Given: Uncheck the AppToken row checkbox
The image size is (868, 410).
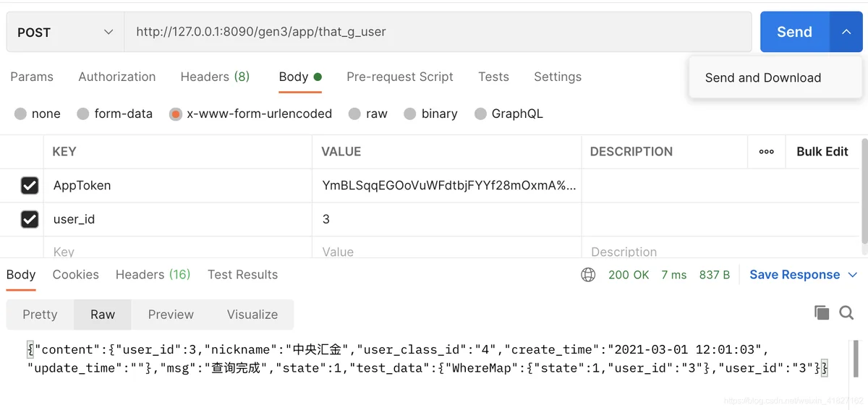Looking at the screenshot, I should [30, 186].
